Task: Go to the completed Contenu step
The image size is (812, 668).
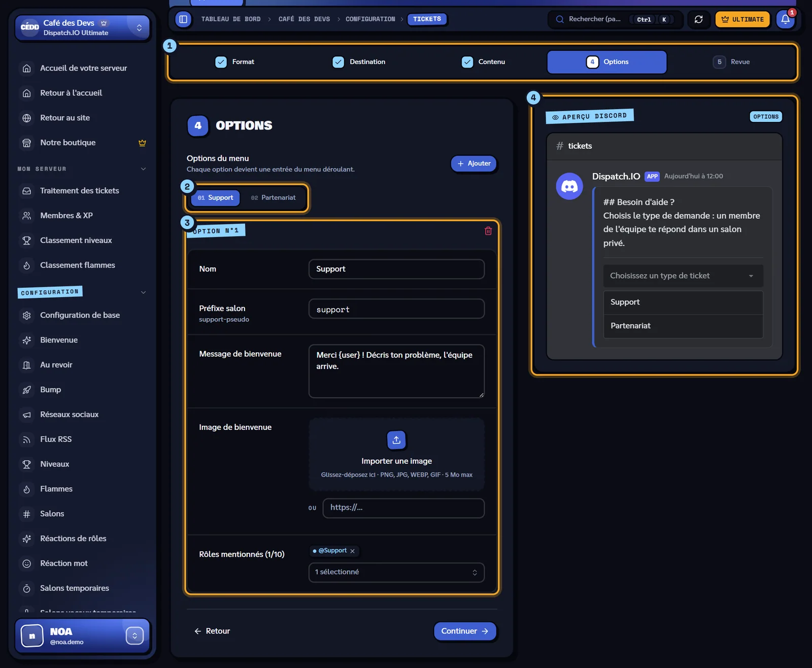Action: pos(483,62)
